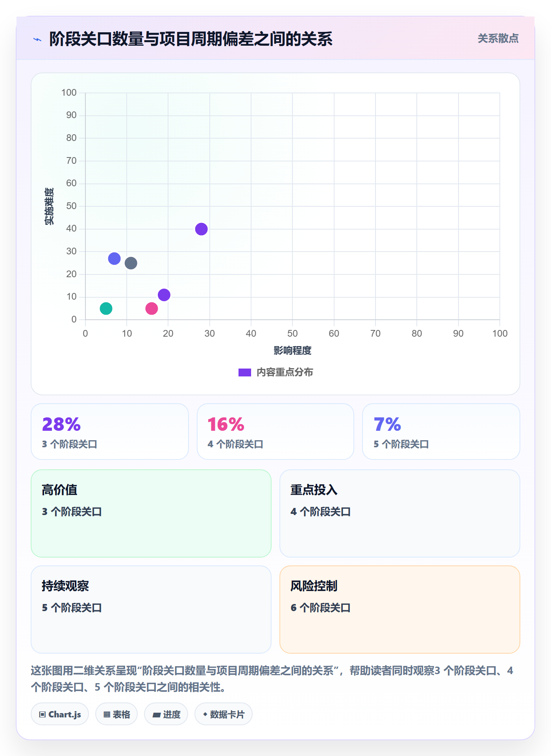The image size is (551, 756).
Task: Select the purple scatter point near 实施难度 11
Action: [x=164, y=295]
